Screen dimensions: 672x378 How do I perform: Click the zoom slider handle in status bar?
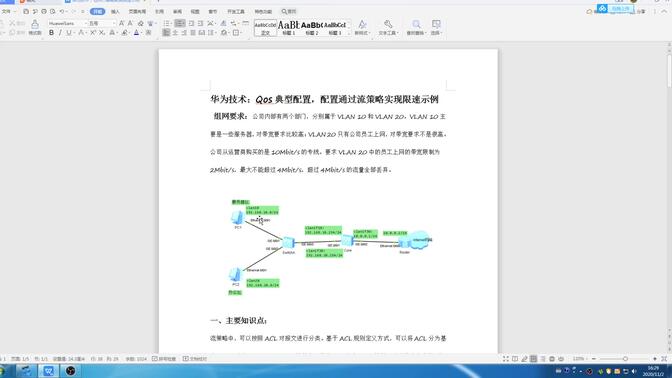[x=625, y=359]
